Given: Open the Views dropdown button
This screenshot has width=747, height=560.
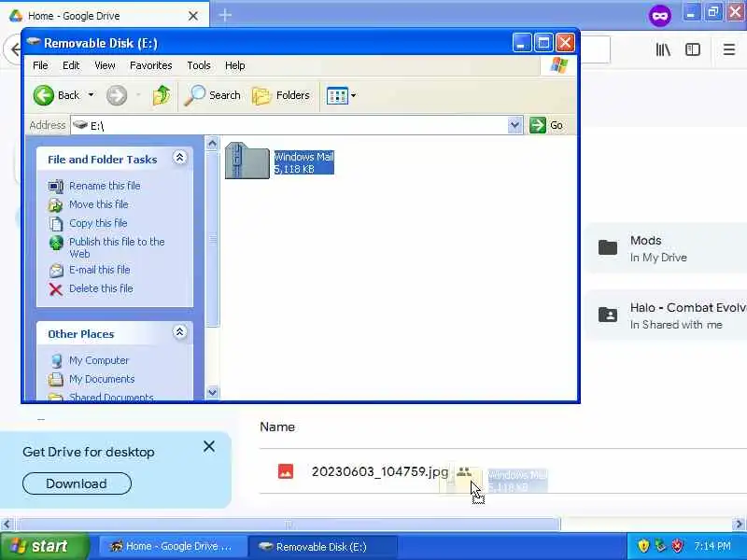Looking at the screenshot, I should pos(341,95).
